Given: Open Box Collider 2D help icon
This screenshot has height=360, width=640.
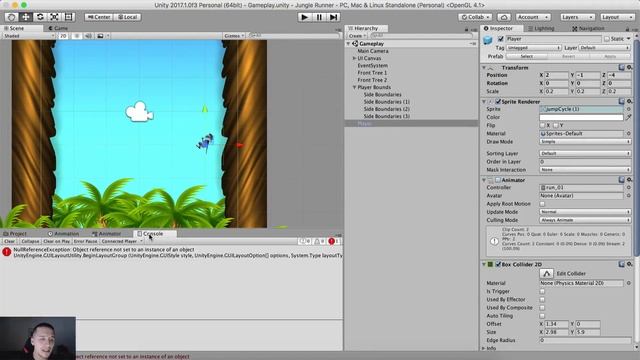Looking at the screenshot, I should tap(621, 264).
